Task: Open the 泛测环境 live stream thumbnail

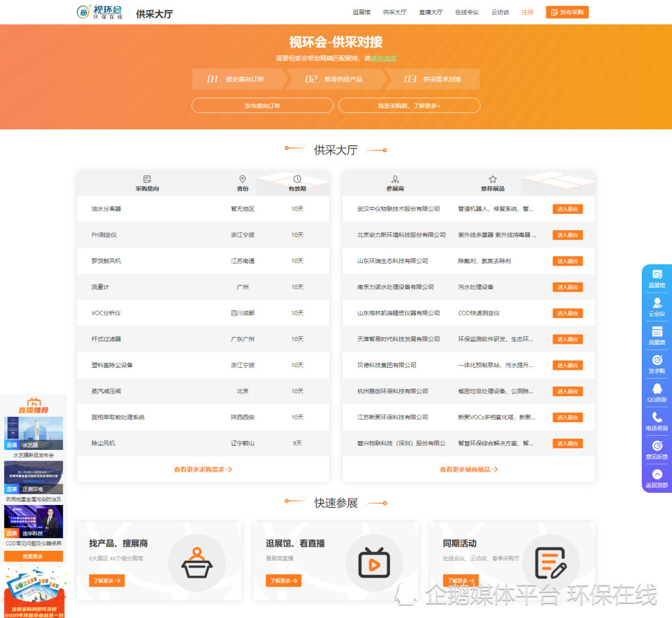Action: click(34, 477)
